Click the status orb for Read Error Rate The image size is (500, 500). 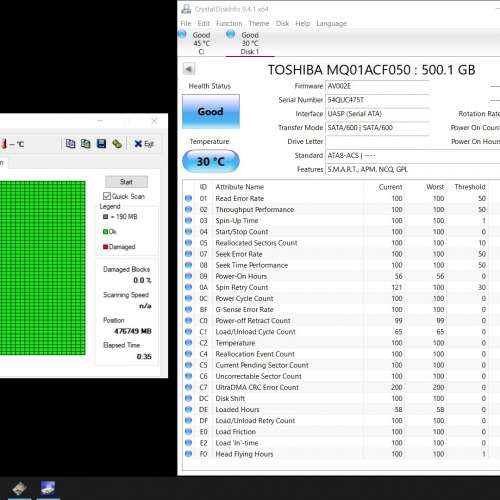(x=188, y=198)
